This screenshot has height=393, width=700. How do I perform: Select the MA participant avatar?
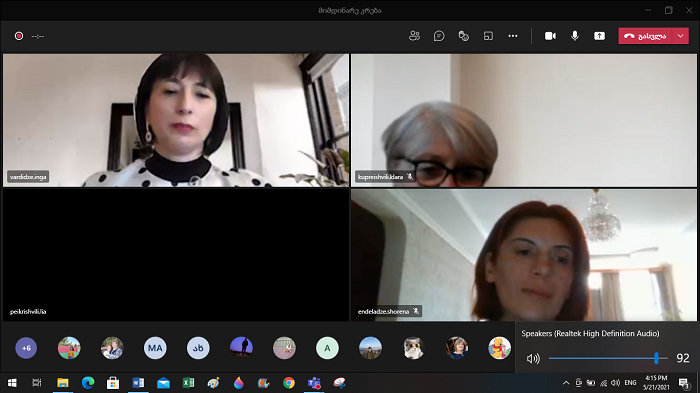point(155,348)
